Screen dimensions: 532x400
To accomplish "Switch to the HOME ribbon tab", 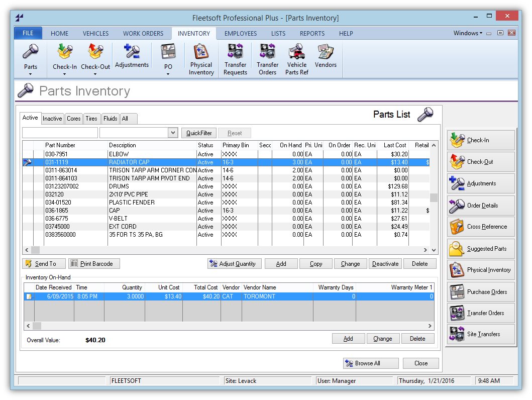I will click(59, 33).
